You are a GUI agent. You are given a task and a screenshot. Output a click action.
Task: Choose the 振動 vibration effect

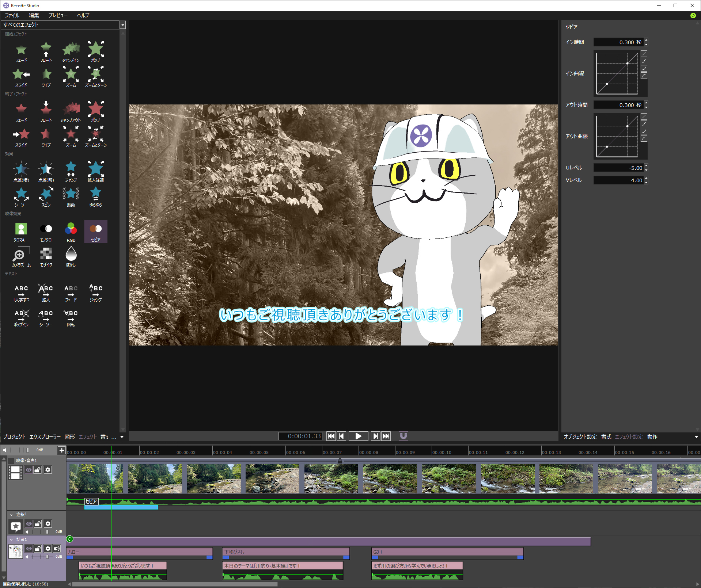click(x=71, y=197)
